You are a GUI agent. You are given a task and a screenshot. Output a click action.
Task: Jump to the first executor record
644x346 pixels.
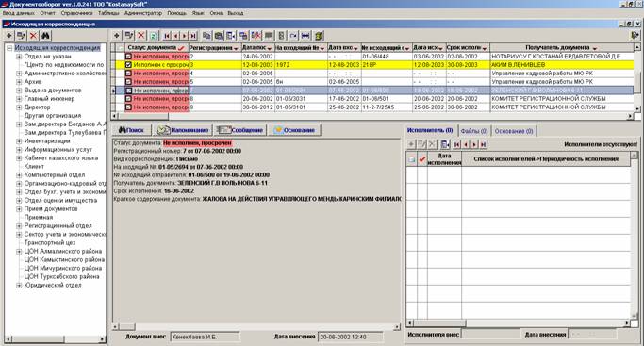point(456,144)
